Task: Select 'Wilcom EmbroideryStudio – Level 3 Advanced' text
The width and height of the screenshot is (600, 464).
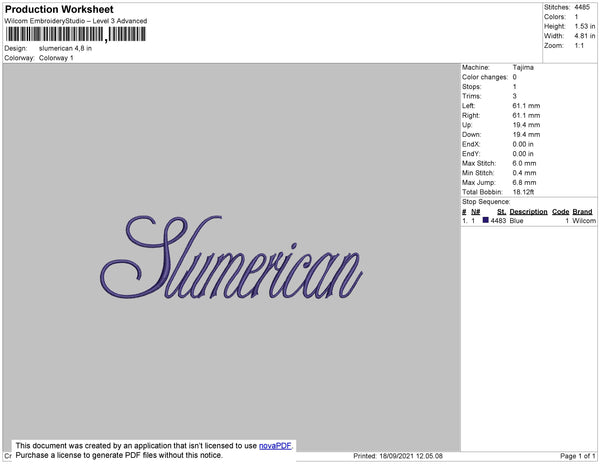Action: [76, 21]
